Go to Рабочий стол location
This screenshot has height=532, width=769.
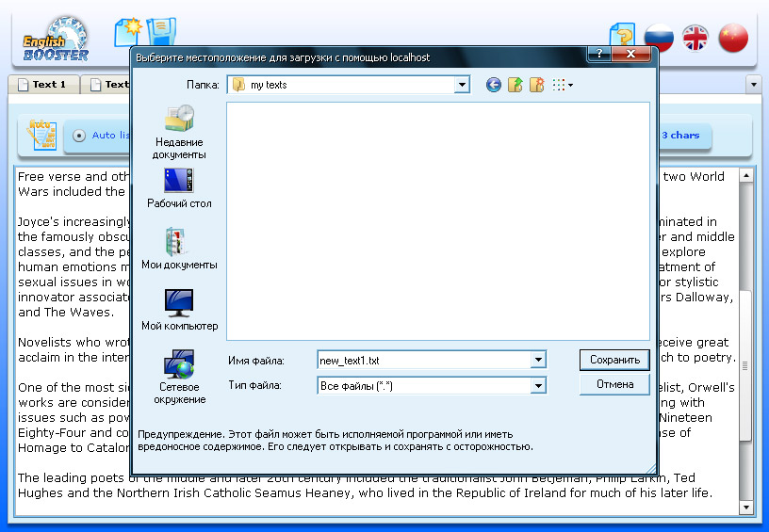[179, 188]
